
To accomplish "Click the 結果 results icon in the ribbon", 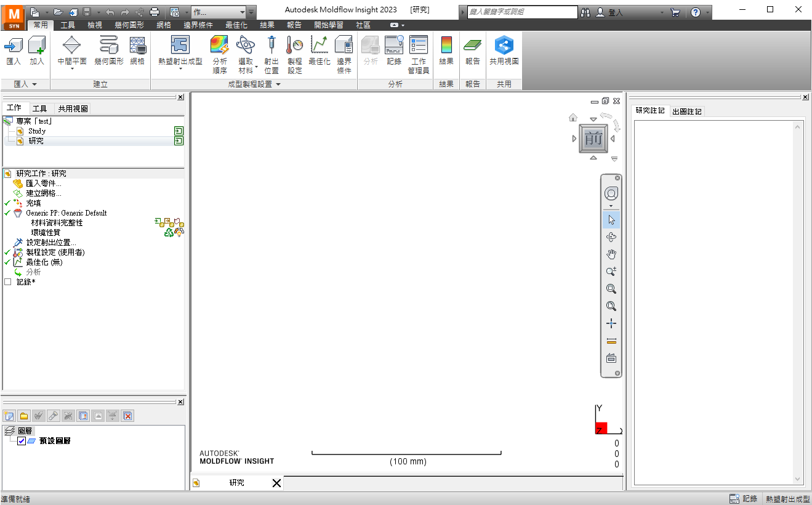I will pos(446,49).
